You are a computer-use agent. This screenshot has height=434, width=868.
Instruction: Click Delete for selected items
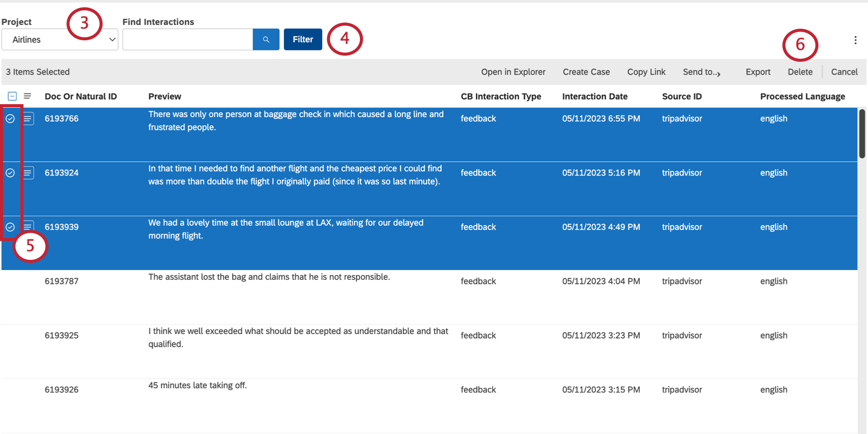click(x=800, y=72)
